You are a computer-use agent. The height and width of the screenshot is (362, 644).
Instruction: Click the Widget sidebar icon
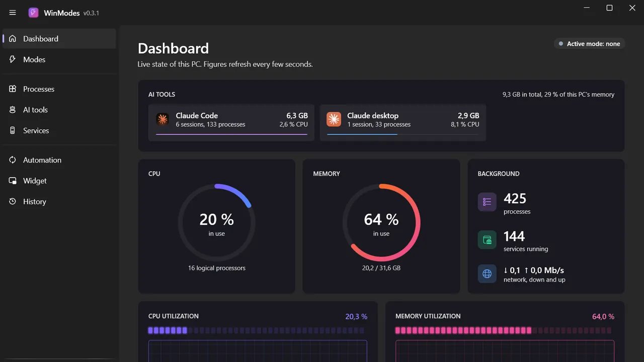13,180
